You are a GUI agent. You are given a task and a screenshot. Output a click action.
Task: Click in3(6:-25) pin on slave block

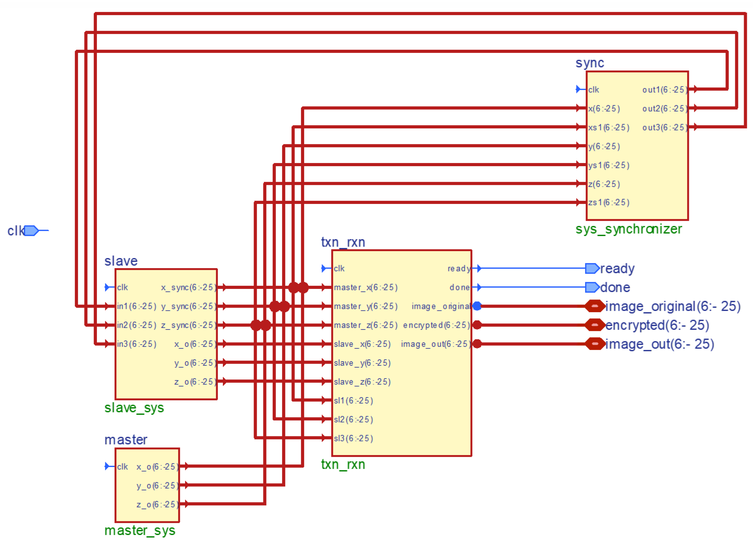[x=136, y=344]
